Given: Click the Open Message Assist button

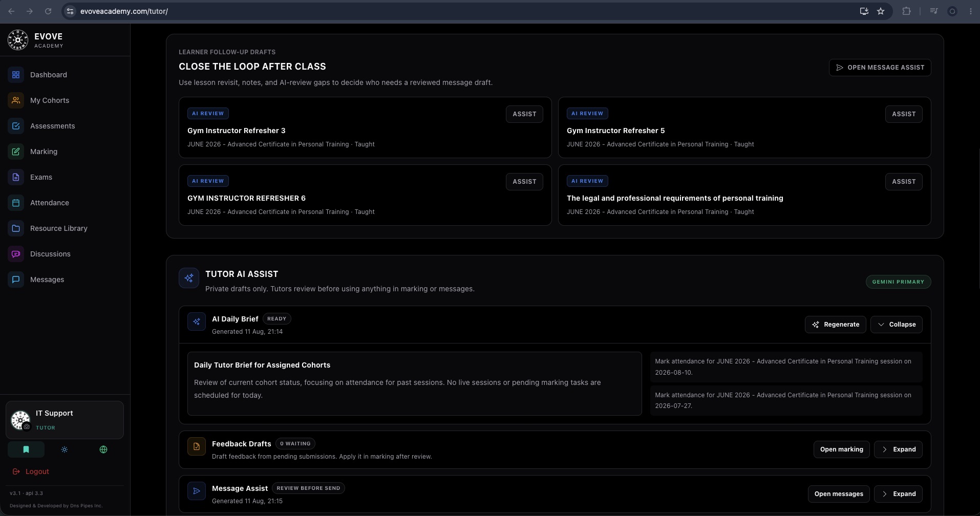Looking at the screenshot, I should (880, 68).
